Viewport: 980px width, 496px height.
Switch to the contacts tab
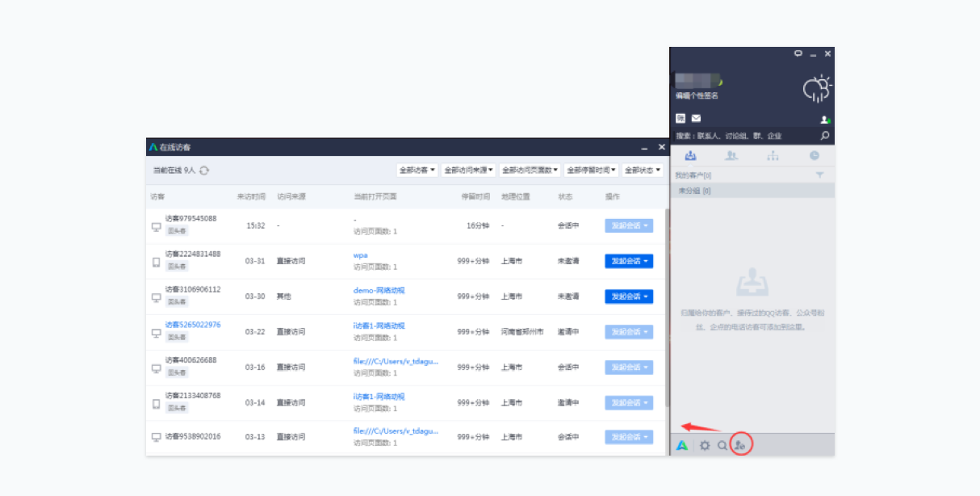point(731,155)
